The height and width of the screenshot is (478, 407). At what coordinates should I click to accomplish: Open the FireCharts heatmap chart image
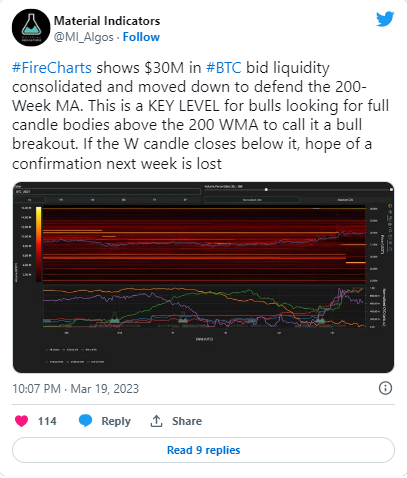203,277
